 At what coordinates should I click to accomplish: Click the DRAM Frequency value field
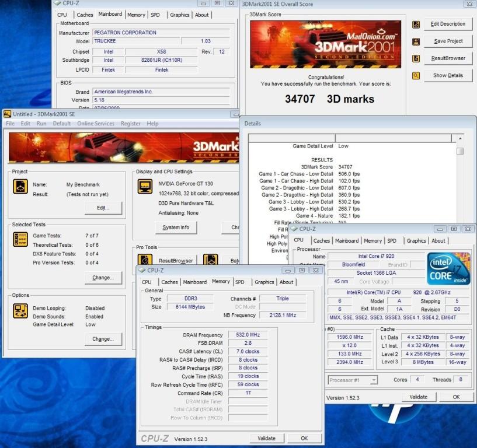pos(248,335)
